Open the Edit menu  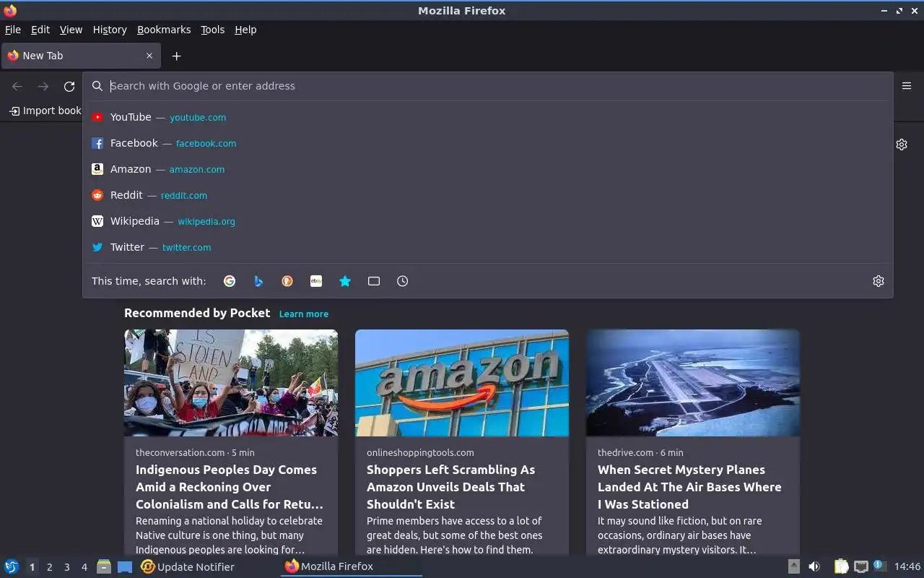(40, 30)
